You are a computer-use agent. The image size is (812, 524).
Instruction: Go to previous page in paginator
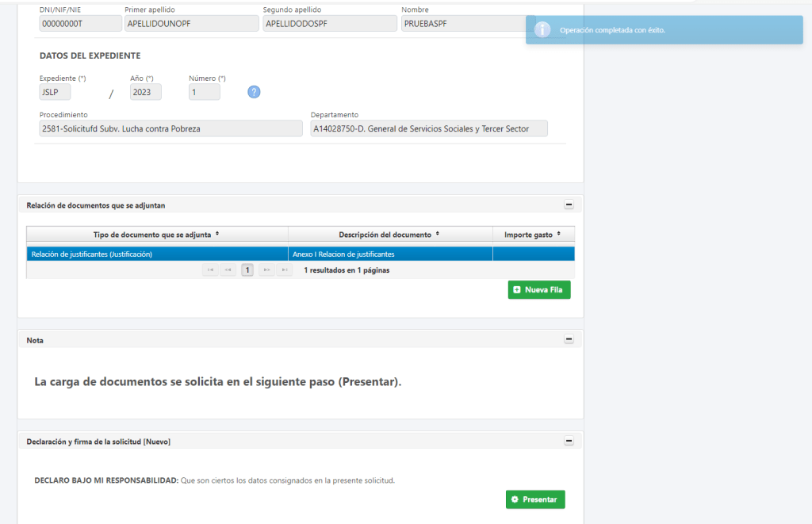click(x=228, y=270)
